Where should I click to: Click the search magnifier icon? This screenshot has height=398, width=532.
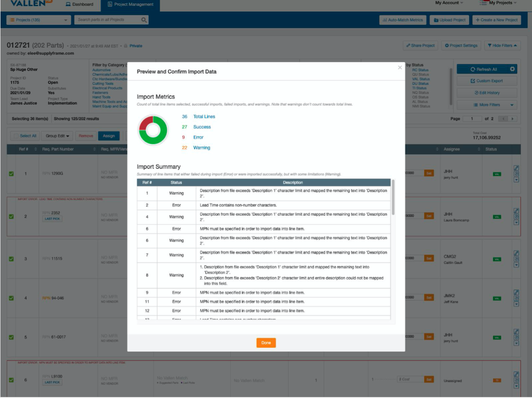(144, 20)
